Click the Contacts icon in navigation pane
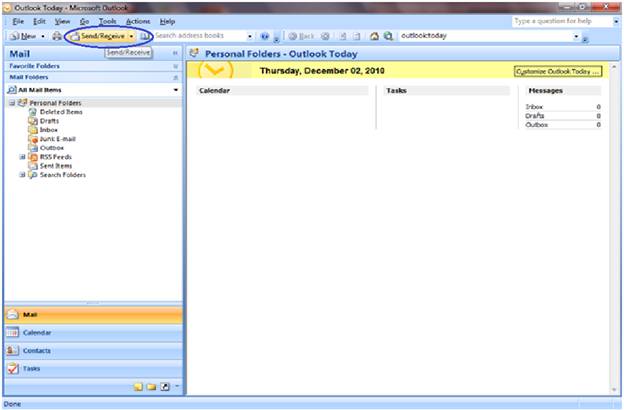This screenshot has width=624, height=410. (x=12, y=350)
